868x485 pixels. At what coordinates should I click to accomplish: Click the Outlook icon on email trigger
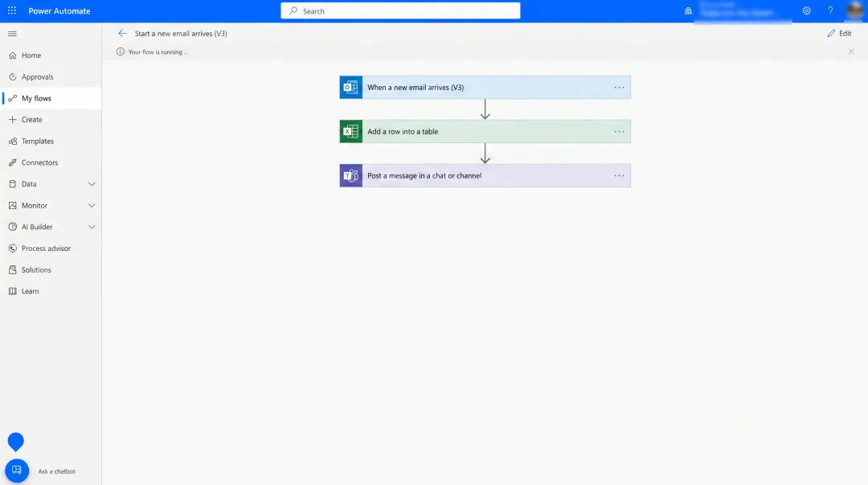pos(351,88)
